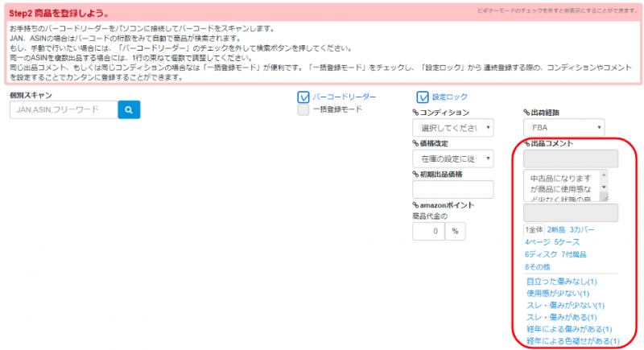Click the バーコードリーダー label text
Screen dimensions: 644x350
[x=345, y=97]
